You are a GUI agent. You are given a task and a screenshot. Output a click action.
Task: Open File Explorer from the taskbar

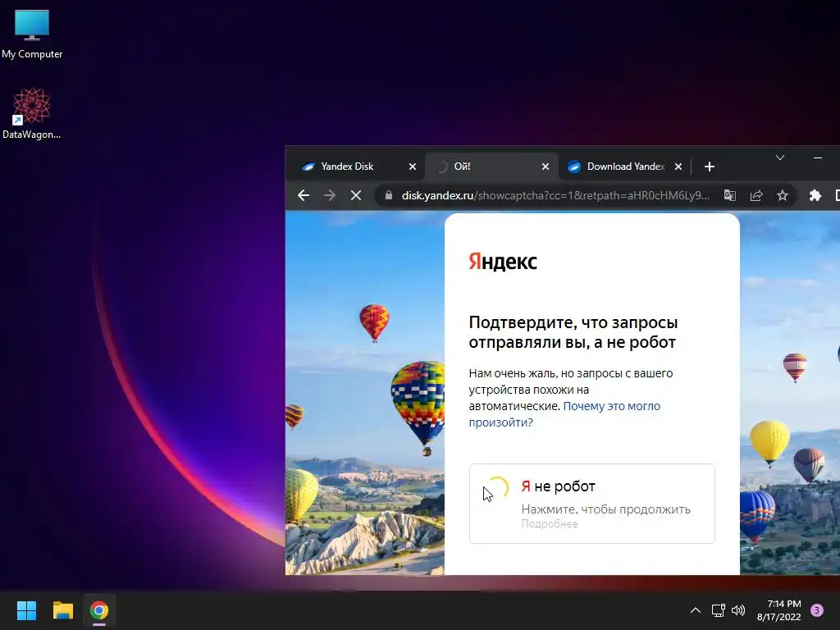62,610
